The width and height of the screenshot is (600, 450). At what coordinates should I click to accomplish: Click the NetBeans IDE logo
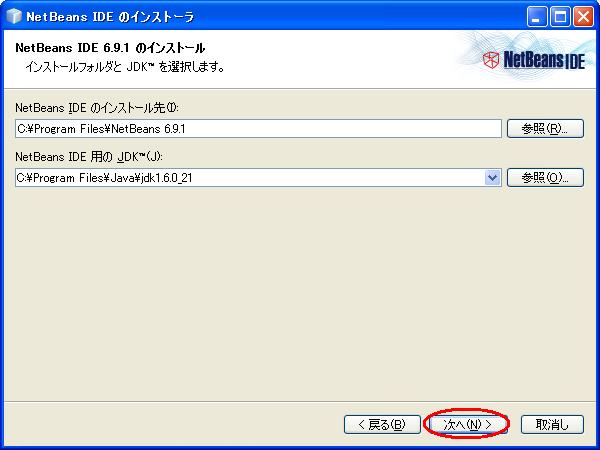[534, 60]
